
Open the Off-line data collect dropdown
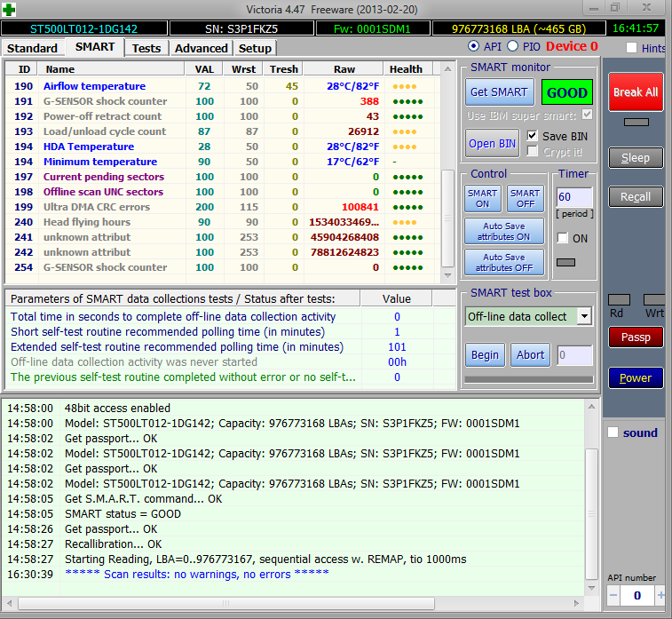coord(583,316)
